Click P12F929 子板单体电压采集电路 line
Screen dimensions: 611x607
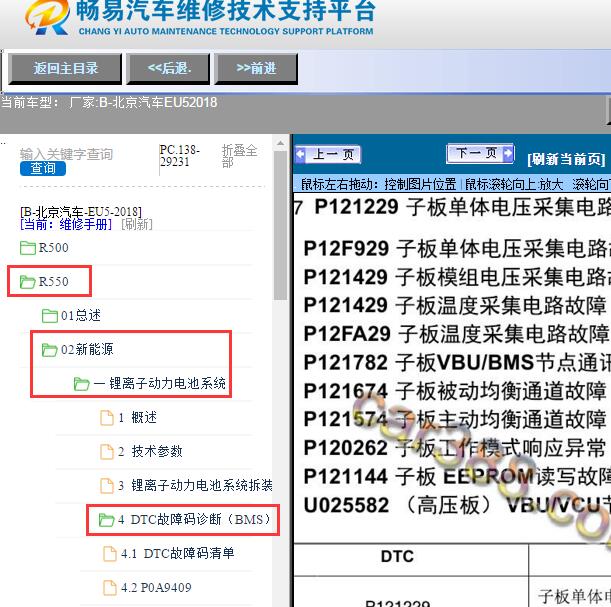point(457,249)
